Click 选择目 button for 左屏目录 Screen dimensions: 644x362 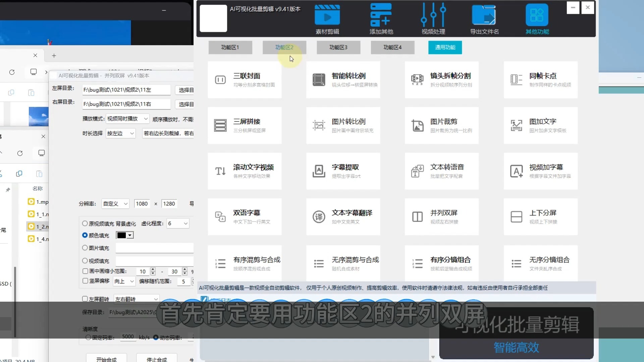tap(184, 90)
